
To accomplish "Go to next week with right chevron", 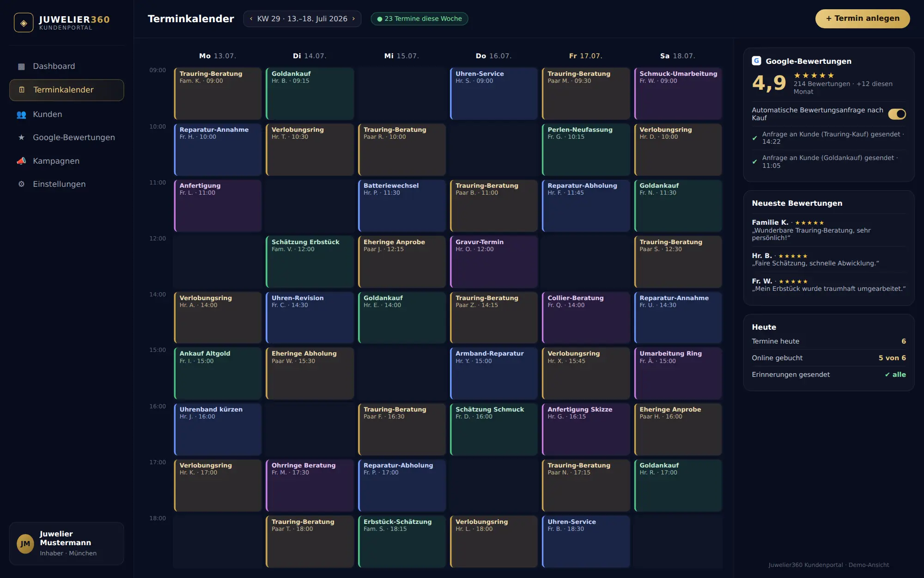I will [x=353, y=18].
